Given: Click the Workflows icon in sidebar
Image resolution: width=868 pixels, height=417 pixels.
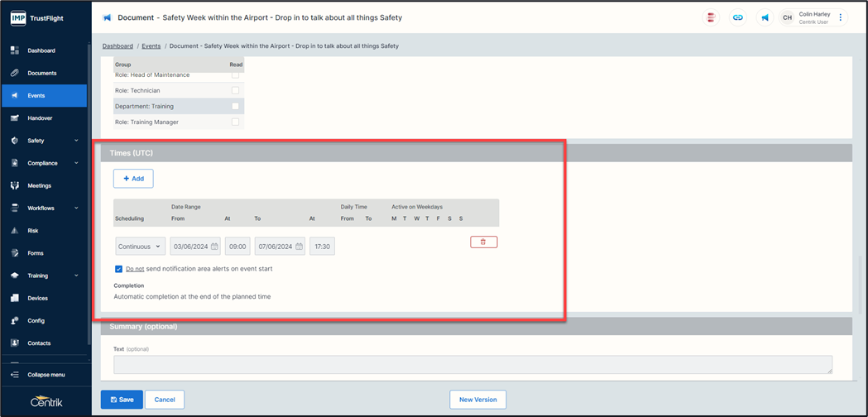Looking at the screenshot, I should (x=15, y=208).
